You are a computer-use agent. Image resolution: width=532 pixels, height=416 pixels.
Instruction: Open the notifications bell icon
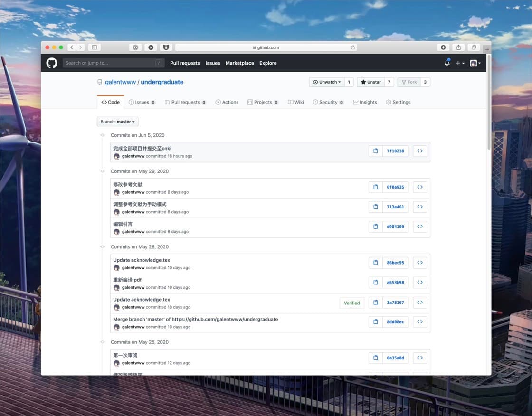click(x=447, y=63)
